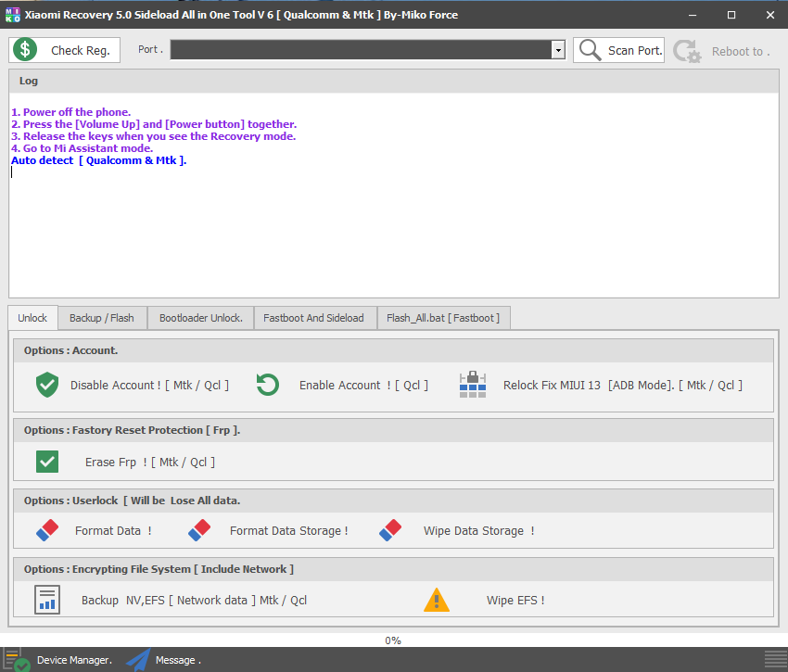Click the resize grip at bottom-right corner

[775, 660]
